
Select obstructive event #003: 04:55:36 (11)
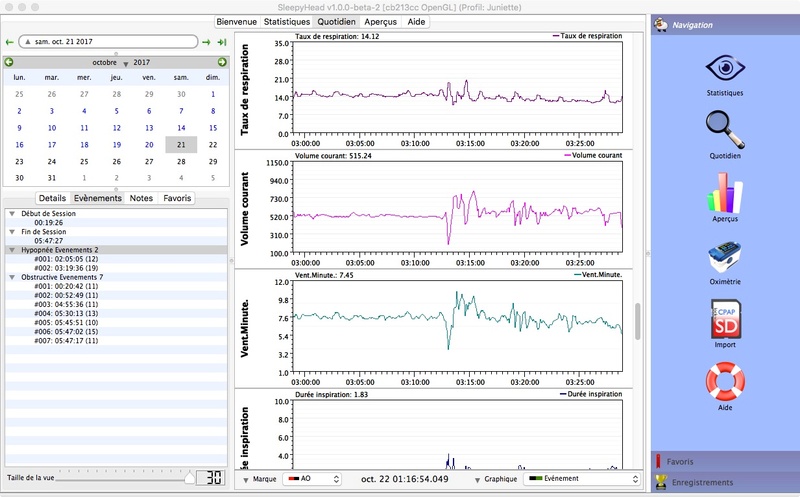[66, 305]
